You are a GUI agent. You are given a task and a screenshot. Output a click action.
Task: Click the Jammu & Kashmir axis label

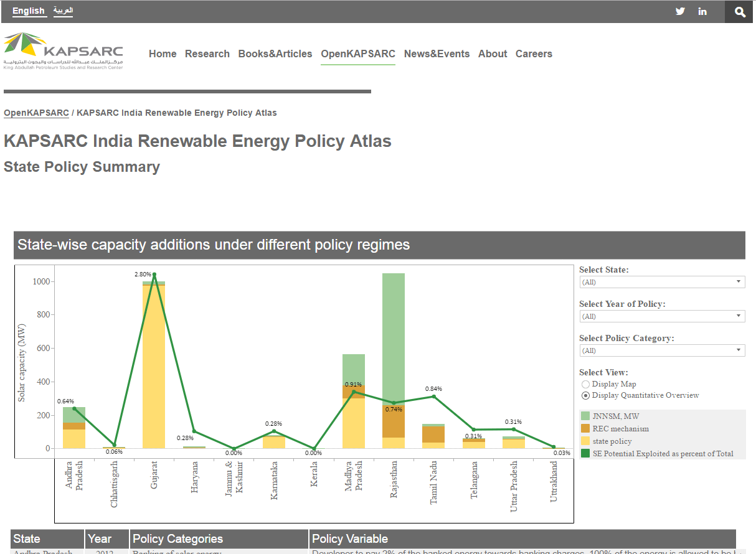click(x=234, y=478)
